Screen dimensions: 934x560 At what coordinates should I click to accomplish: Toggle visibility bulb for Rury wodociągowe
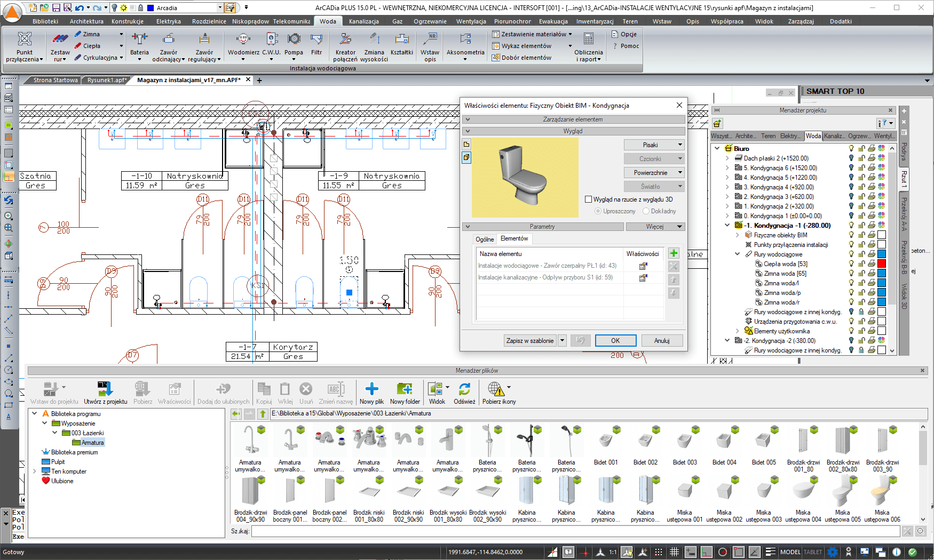tap(851, 254)
